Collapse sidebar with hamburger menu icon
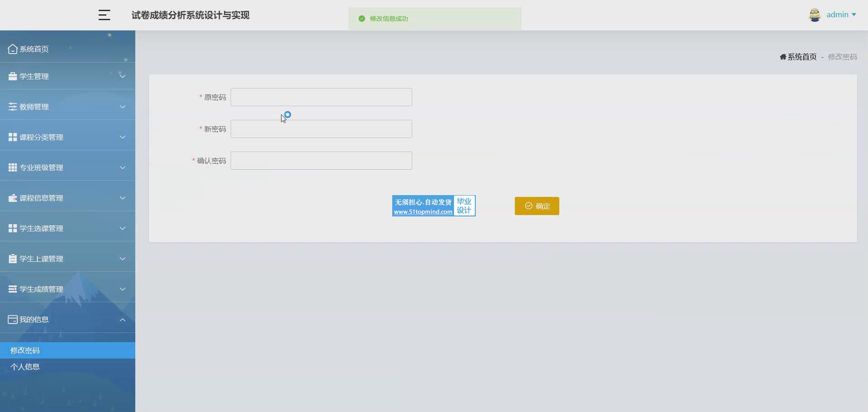 click(x=104, y=15)
